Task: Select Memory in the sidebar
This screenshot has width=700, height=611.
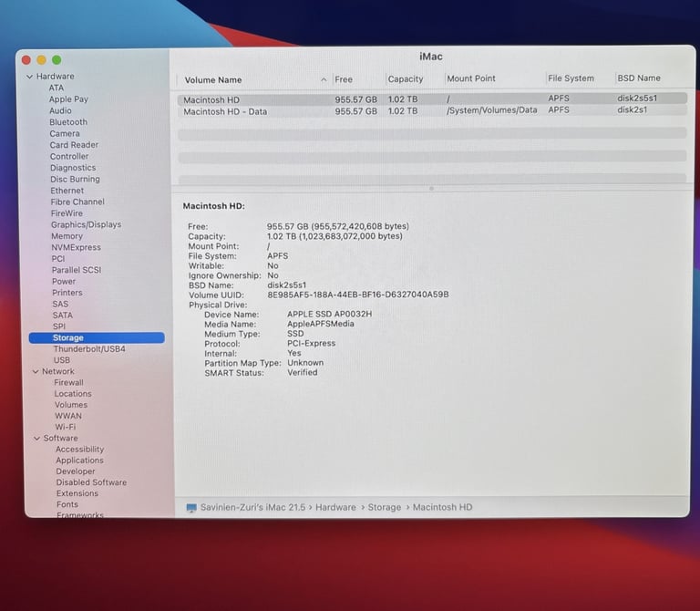Action: [67, 236]
